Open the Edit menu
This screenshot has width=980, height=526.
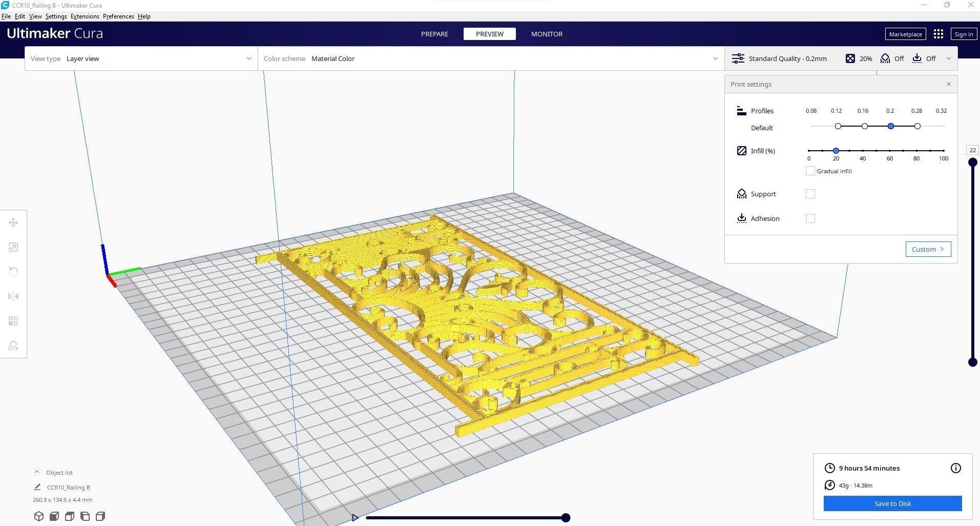(x=20, y=16)
